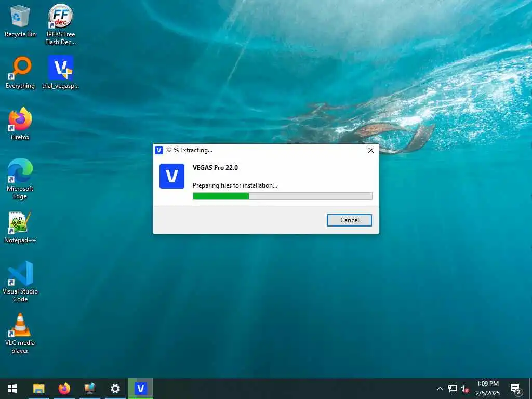Image resolution: width=532 pixels, height=399 pixels.
Task: Click the VEGAS installer taskbar button
Action: (x=140, y=389)
